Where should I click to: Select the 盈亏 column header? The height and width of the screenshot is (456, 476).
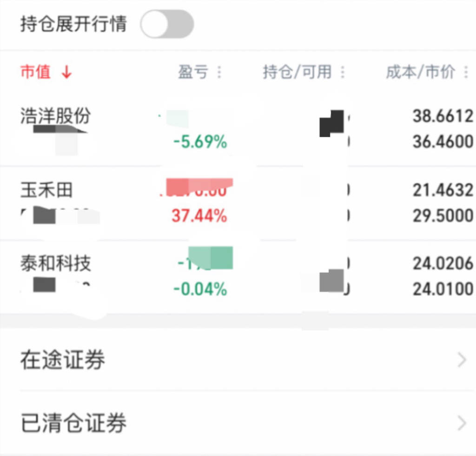pyautogui.click(x=193, y=72)
